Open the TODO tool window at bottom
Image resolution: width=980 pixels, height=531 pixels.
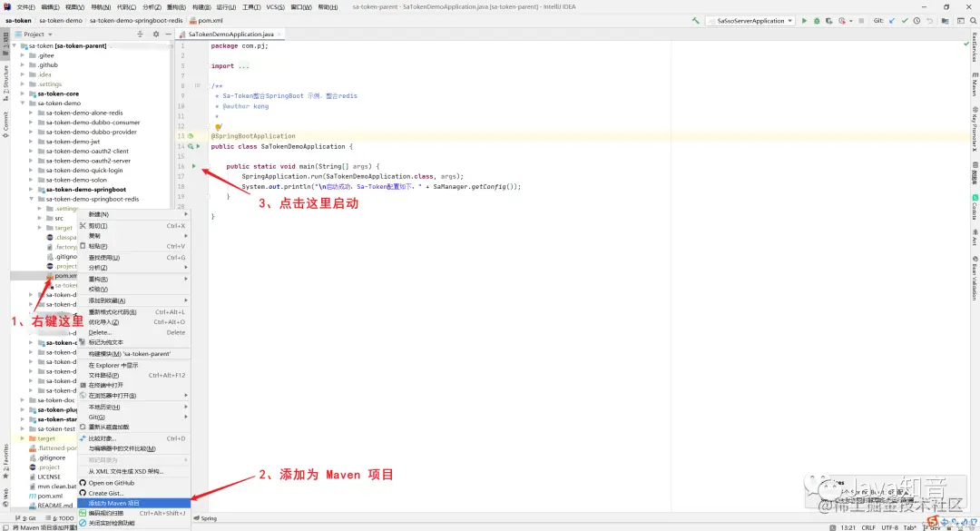coord(59,518)
